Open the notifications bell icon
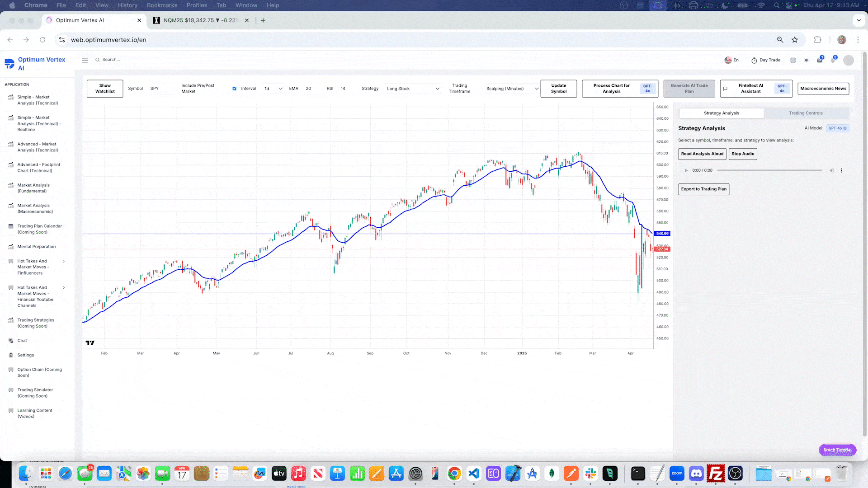Viewport: 868px width, 488px height. (833, 60)
